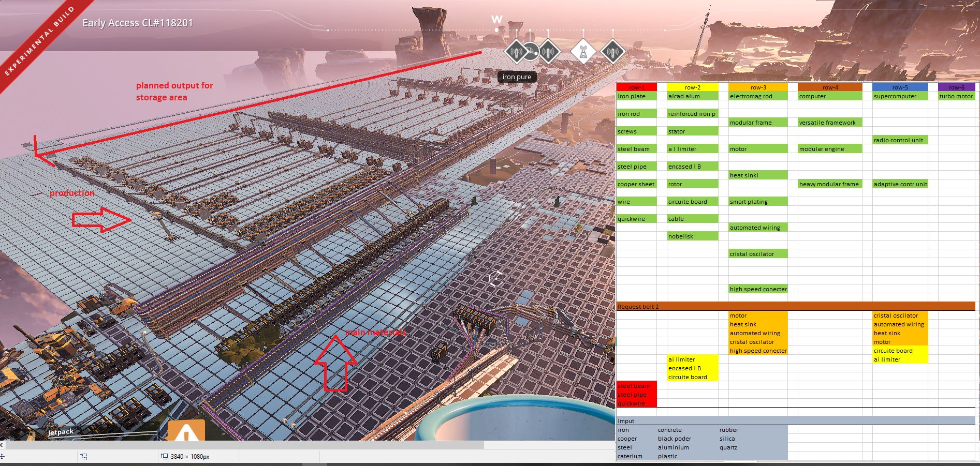Click the selection size icon in status bar
The image size is (980, 466).
click(x=84, y=456)
